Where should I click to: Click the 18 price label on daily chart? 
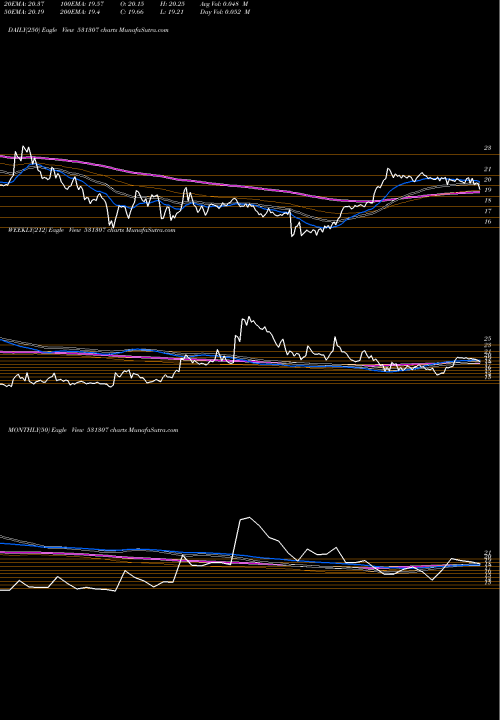(487, 201)
